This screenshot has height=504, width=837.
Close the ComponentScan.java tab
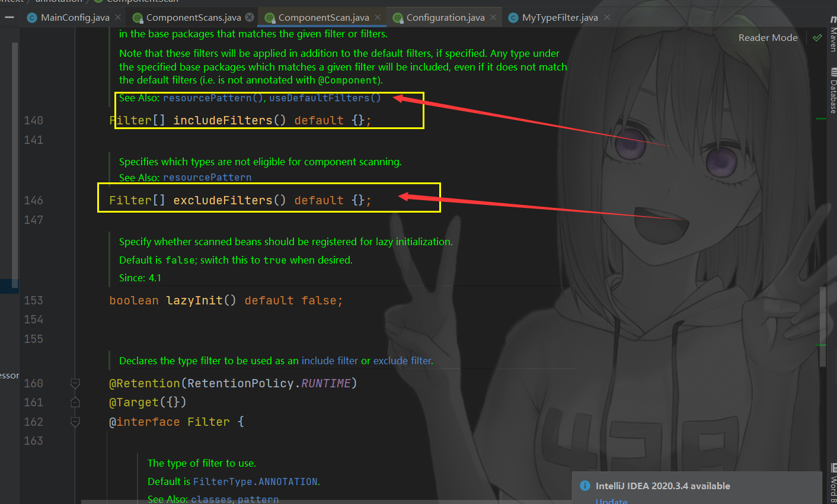378,18
